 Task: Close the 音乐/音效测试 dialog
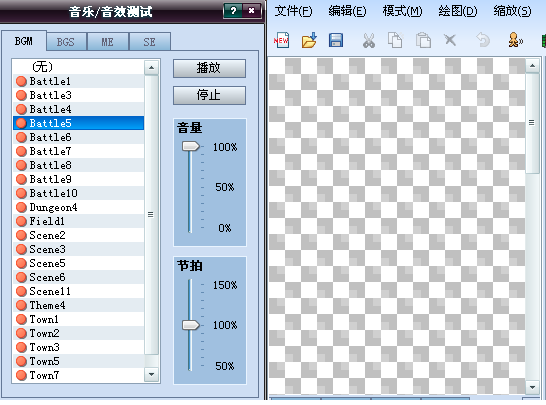click(252, 11)
